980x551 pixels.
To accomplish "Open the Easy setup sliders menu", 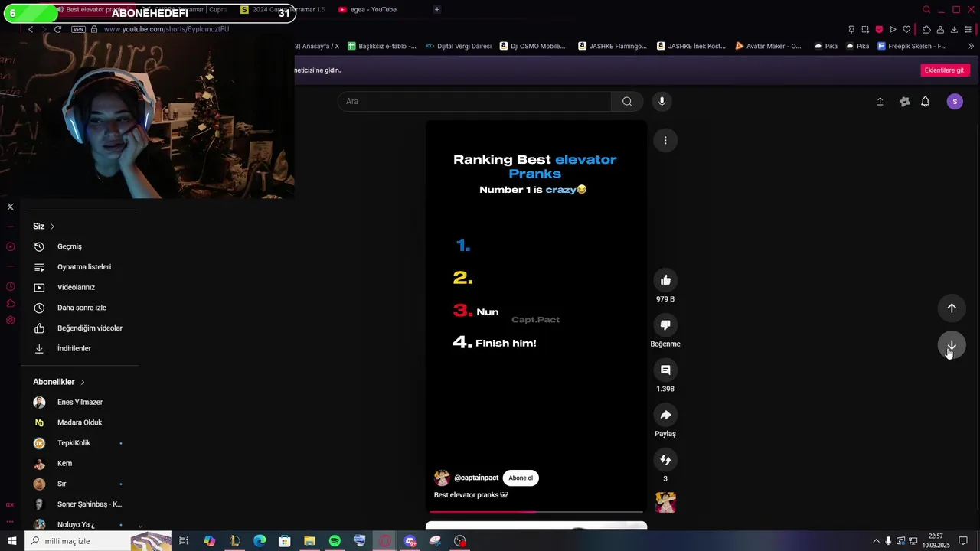I will [x=968, y=29].
